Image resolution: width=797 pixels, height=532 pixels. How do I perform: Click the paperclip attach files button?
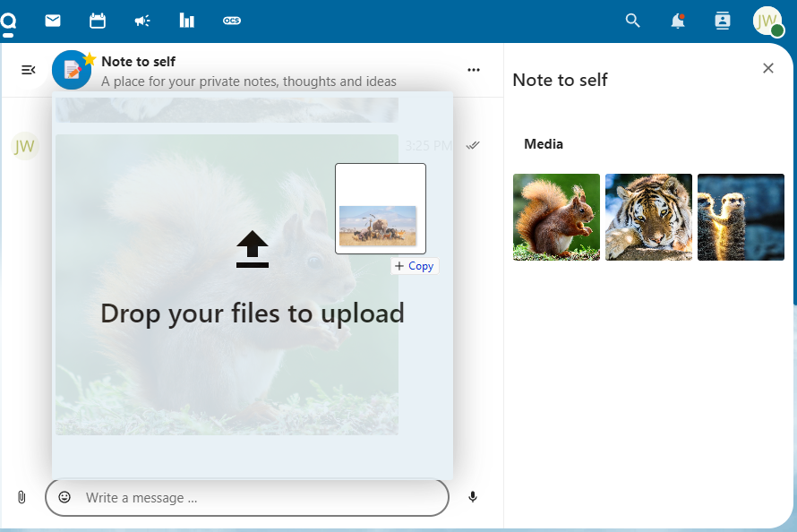point(21,497)
